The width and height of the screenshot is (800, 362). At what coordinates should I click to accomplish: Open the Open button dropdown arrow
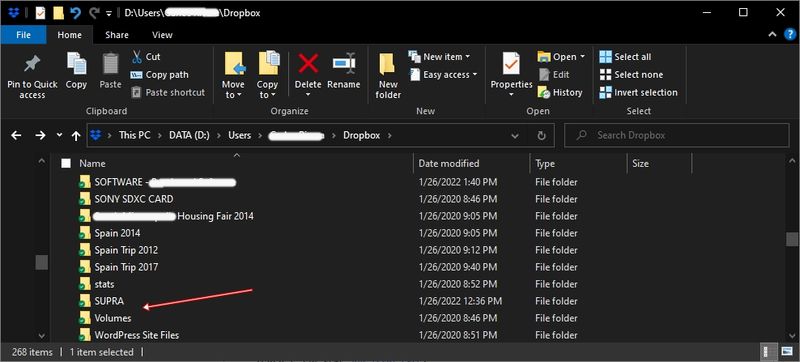(x=582, y=57)
